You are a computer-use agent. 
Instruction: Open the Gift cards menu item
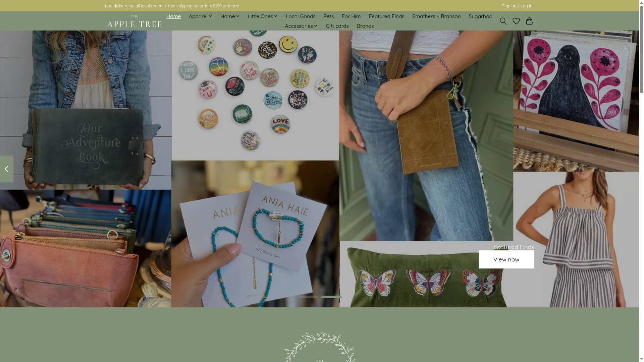click(337, 26)
